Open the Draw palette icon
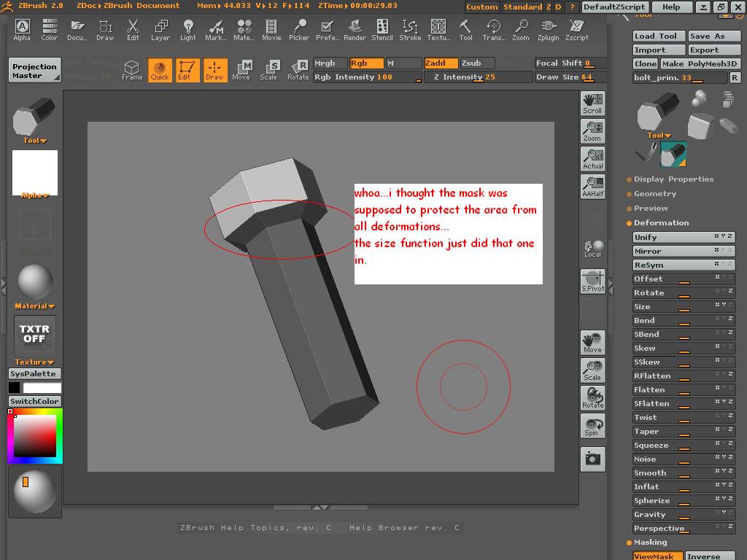Screen dimensions: 747x560 pos(105,30)
